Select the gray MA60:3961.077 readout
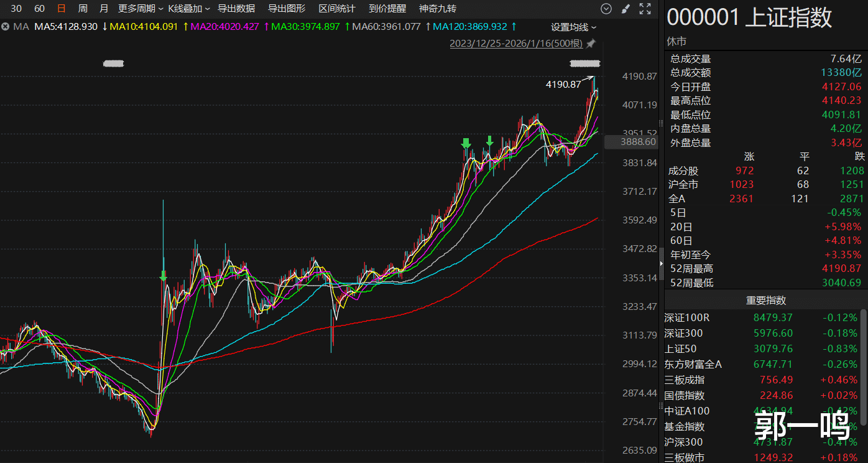This screenshot has width=868, height=463. (x=386, y=27)
